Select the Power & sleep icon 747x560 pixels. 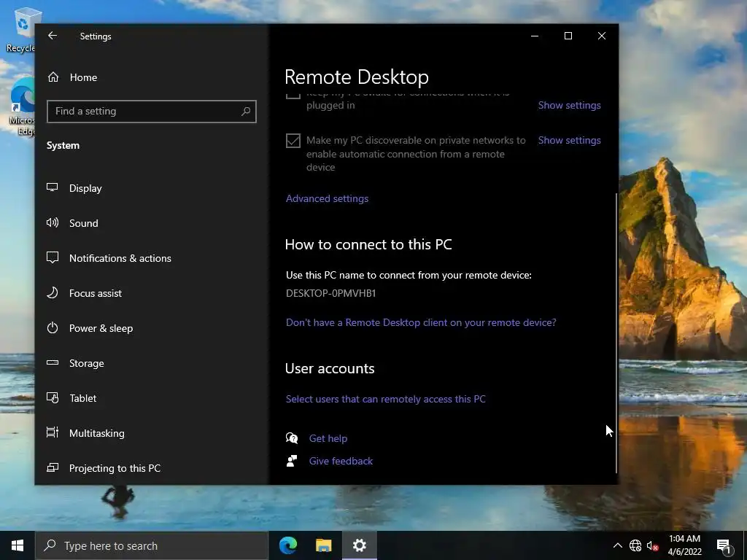coord(53,327)
